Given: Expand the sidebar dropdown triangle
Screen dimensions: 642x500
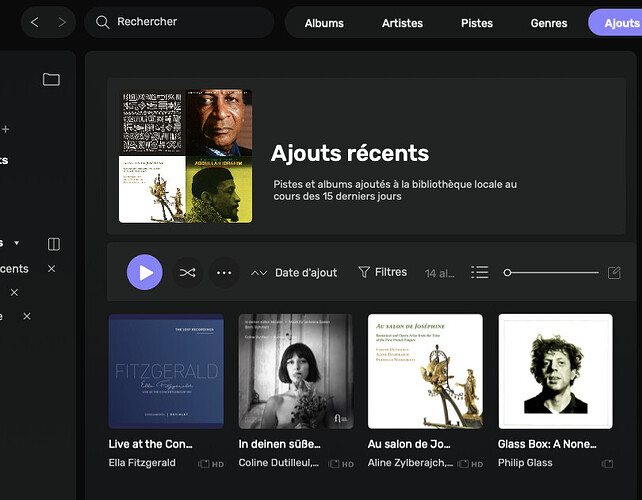Looking at the screenshot, I should pos(17,243).
